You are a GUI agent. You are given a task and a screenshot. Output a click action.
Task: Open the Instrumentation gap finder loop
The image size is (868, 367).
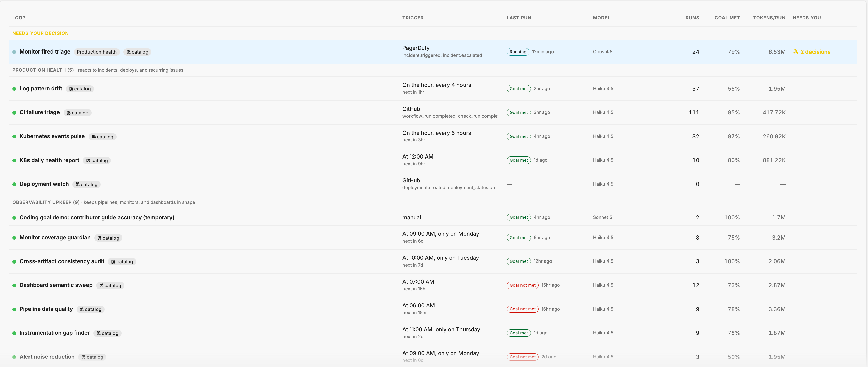(54, 333)
